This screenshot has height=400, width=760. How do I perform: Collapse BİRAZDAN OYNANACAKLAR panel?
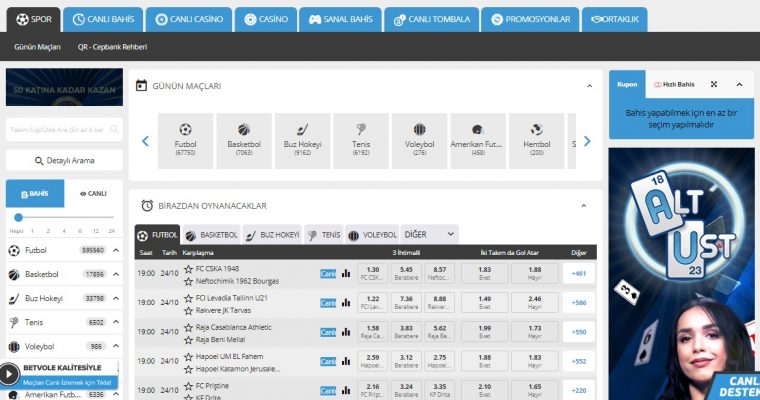[x=584, y=206]
